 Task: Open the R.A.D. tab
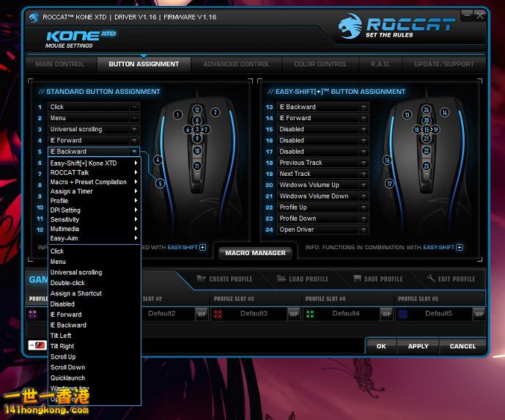[x=380, y=64]
